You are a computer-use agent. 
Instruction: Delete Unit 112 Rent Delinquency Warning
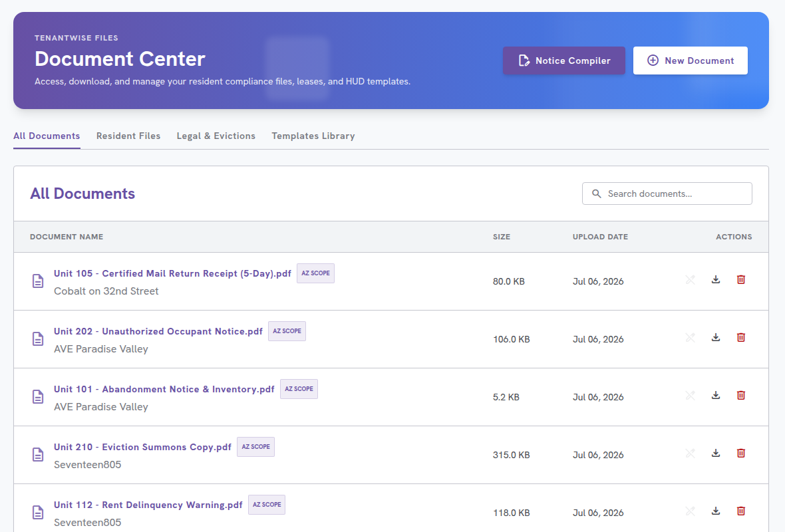(741, 511)
